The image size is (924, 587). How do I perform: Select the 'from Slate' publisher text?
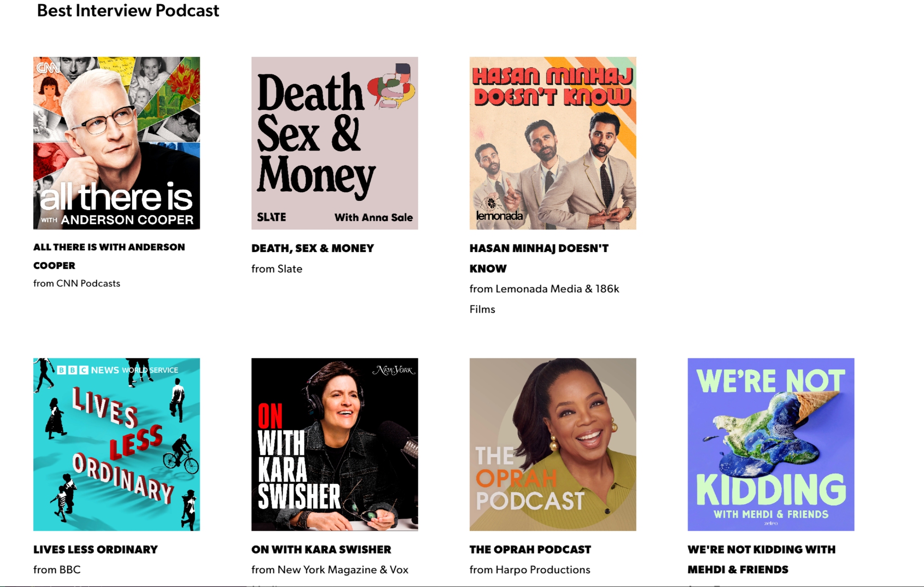277,269
